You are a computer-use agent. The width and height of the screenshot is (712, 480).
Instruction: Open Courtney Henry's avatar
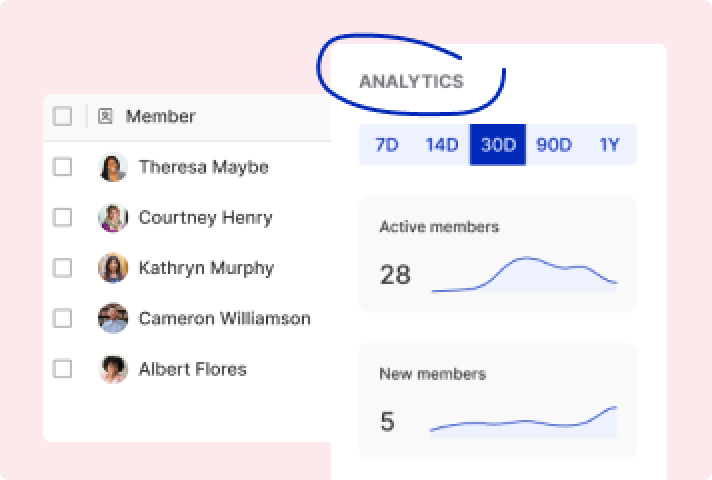113,218
